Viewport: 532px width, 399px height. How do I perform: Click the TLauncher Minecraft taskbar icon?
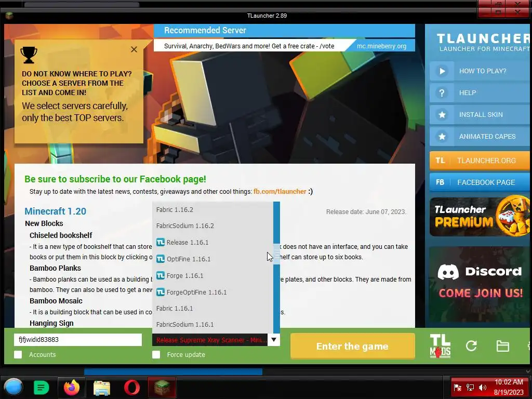(162, 387)
